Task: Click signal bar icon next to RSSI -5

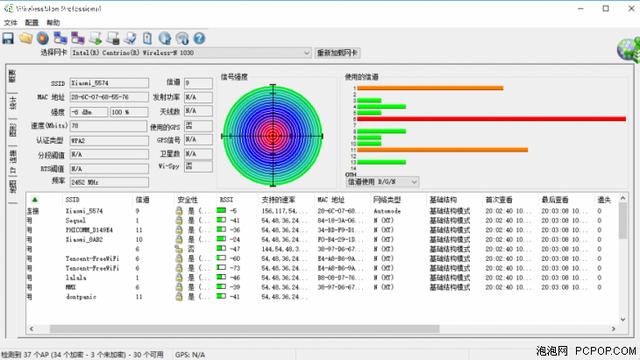Action: pyautogui.click(x=221, y=211)
